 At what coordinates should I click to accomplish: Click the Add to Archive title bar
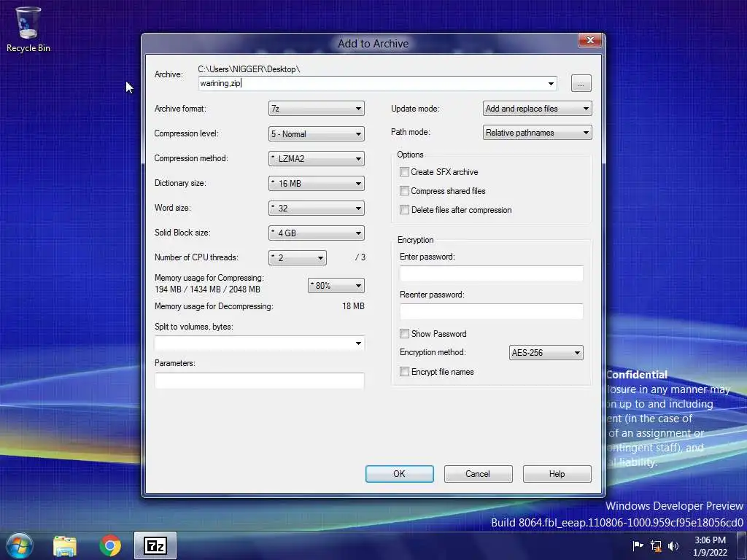373,43
